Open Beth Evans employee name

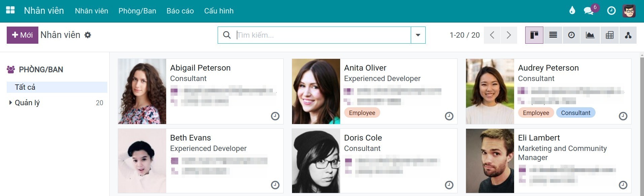[190, 138]
